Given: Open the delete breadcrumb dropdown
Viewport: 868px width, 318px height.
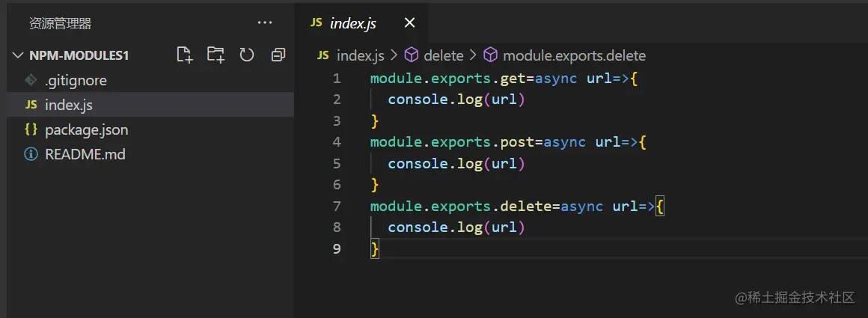Looking at the screenshot, I should 443,55.
